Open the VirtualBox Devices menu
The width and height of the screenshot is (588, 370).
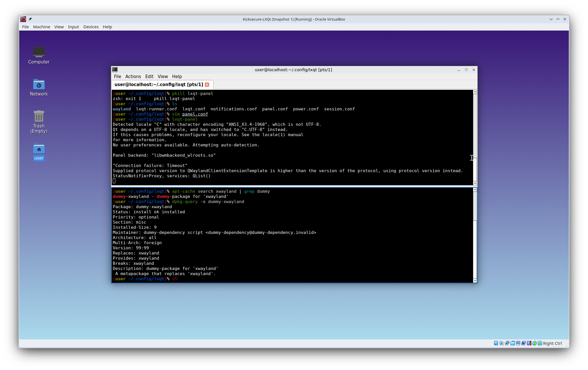click(91, 27)
